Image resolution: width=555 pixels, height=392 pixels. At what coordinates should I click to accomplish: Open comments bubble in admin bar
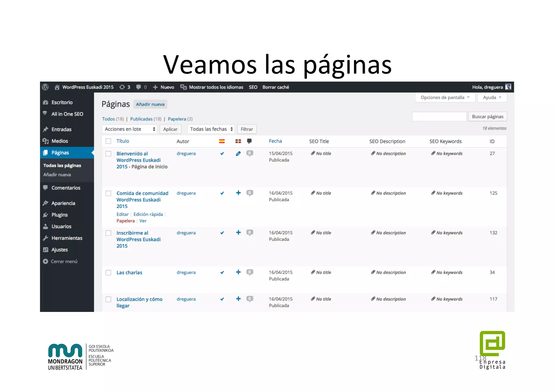(x=138, y=87)
